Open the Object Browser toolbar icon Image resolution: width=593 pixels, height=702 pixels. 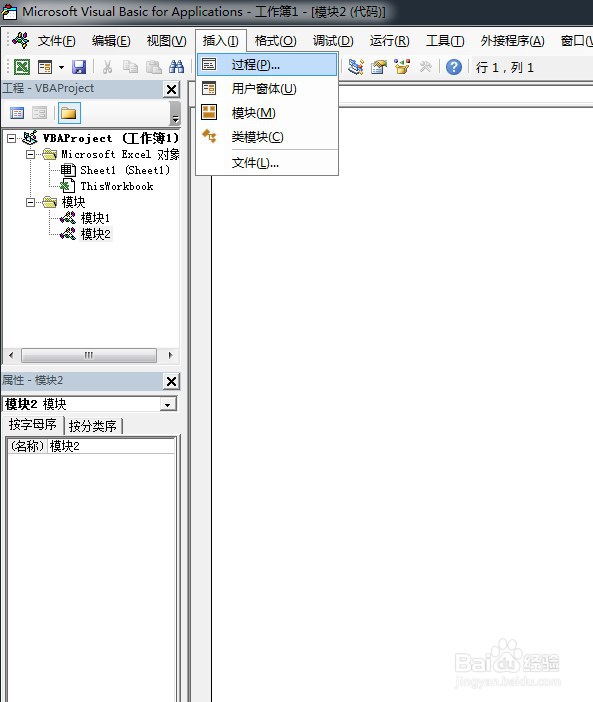402,67
